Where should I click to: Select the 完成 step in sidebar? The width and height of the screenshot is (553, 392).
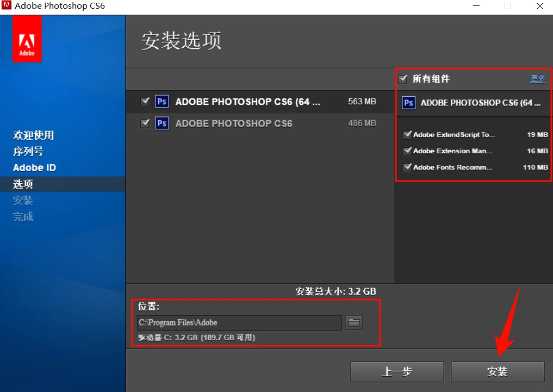[23, 216]
